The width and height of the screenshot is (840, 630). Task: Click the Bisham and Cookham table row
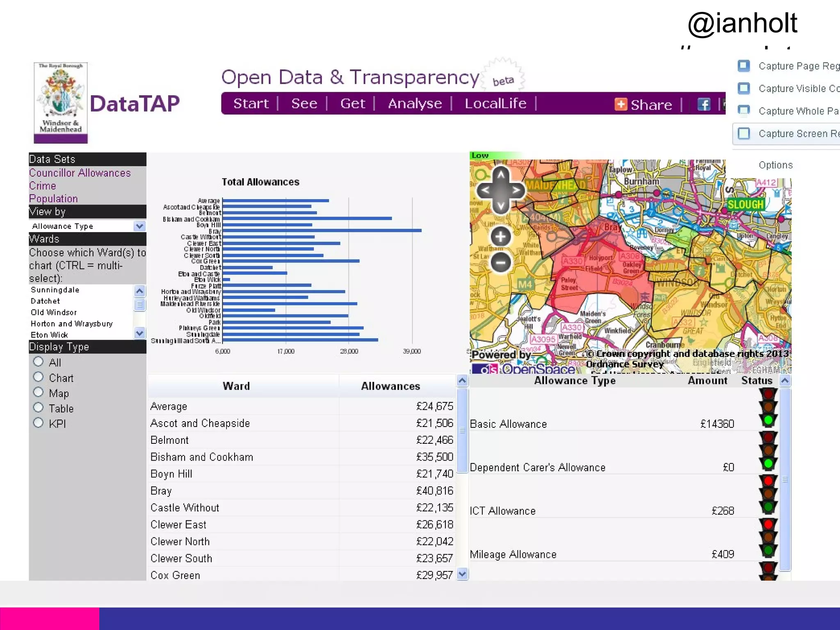click(302, 457)
